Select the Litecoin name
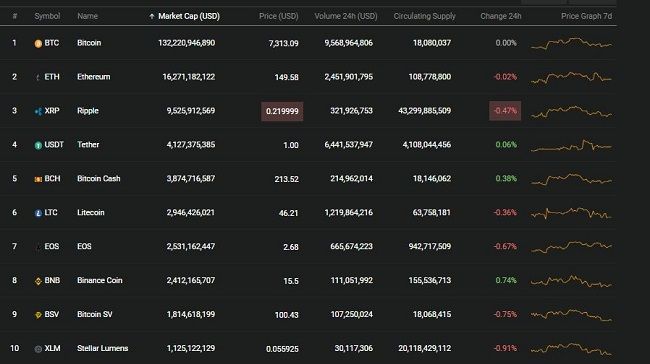Viewport: 650px width, 364px height. pos(91,213)
